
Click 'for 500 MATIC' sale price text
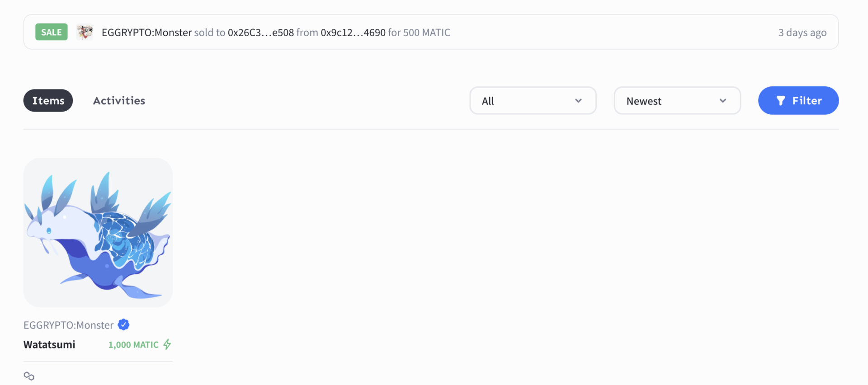tap(419, 33)
